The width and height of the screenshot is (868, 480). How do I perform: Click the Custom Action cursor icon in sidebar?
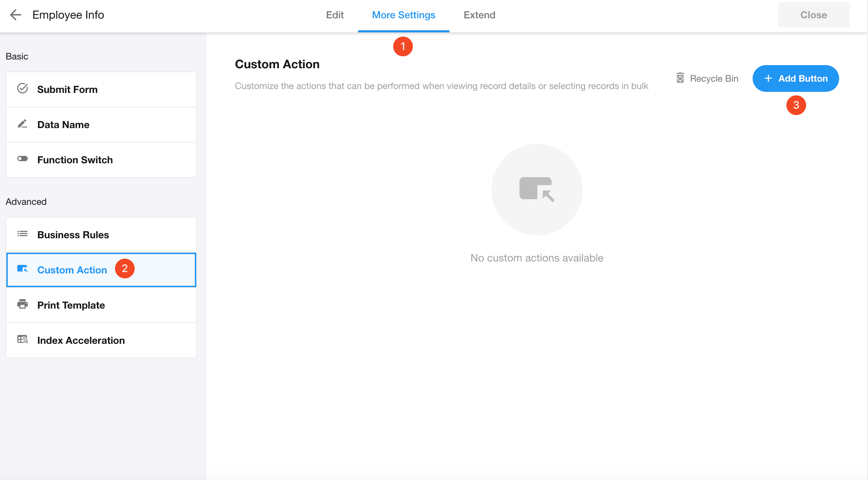[x=23, y=269]
